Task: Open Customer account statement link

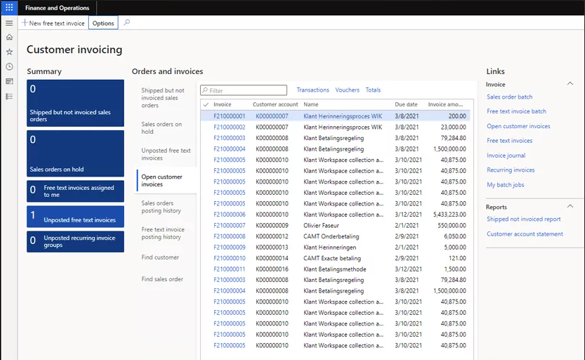Action: 525,234
